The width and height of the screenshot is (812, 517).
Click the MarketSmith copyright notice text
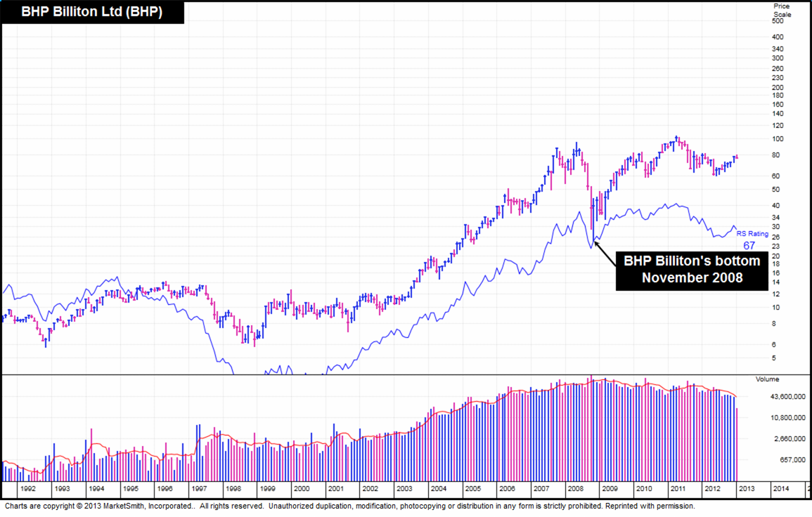pyautogui.click(x=349, y=506)
